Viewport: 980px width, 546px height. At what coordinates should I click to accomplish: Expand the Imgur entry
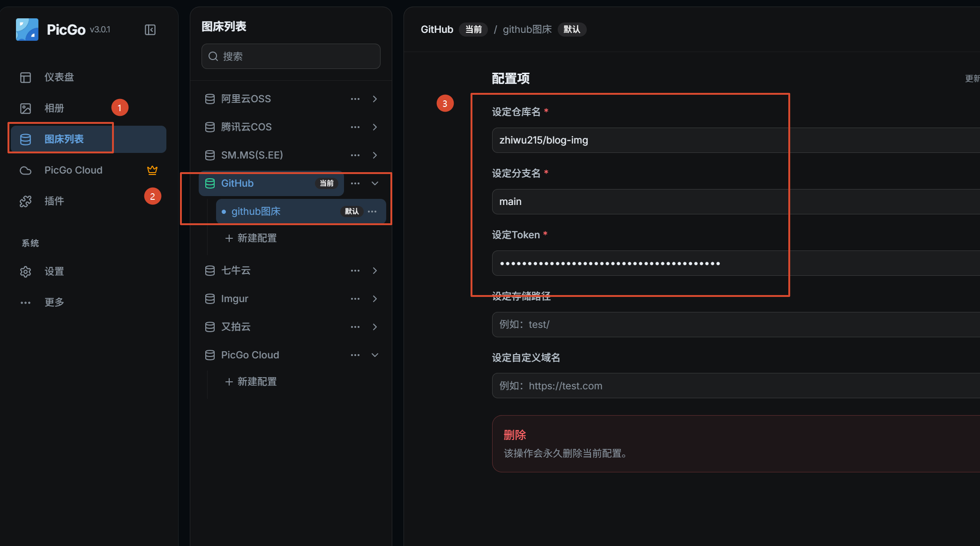pos(375,299)
